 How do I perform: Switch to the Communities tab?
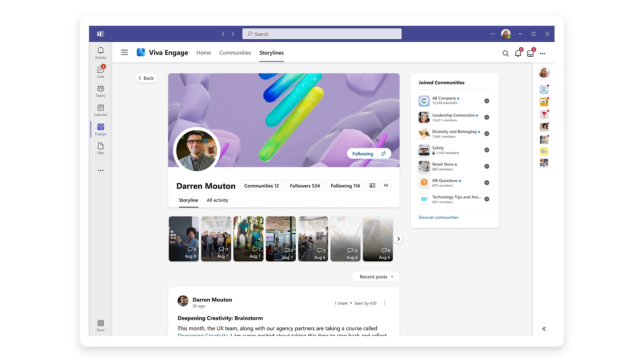[235, 53]
